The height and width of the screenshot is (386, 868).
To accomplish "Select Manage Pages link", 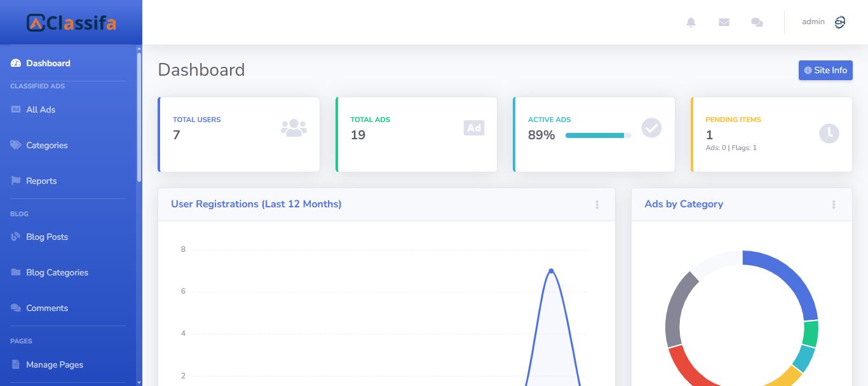I will pyautogui.click(x=54, y=364).
